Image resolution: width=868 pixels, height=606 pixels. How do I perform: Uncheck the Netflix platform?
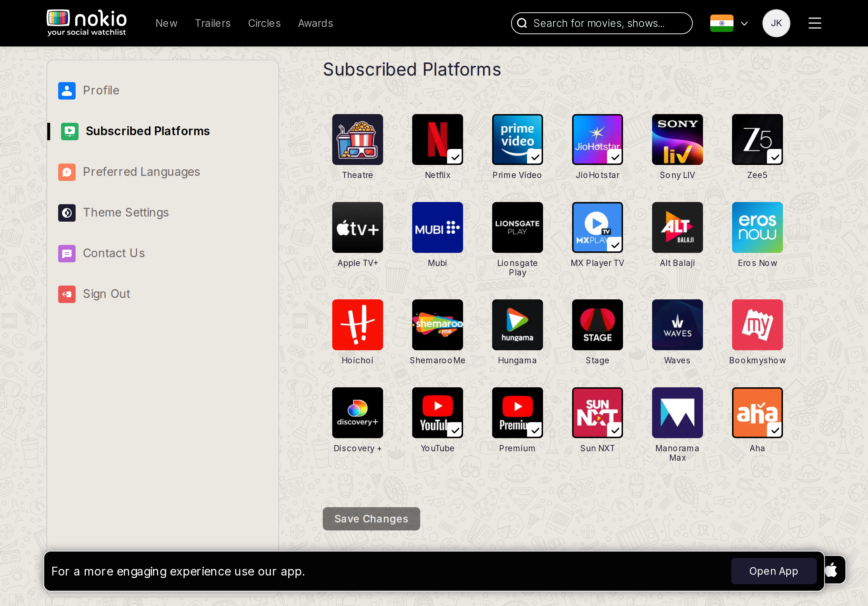click(437, 140)
